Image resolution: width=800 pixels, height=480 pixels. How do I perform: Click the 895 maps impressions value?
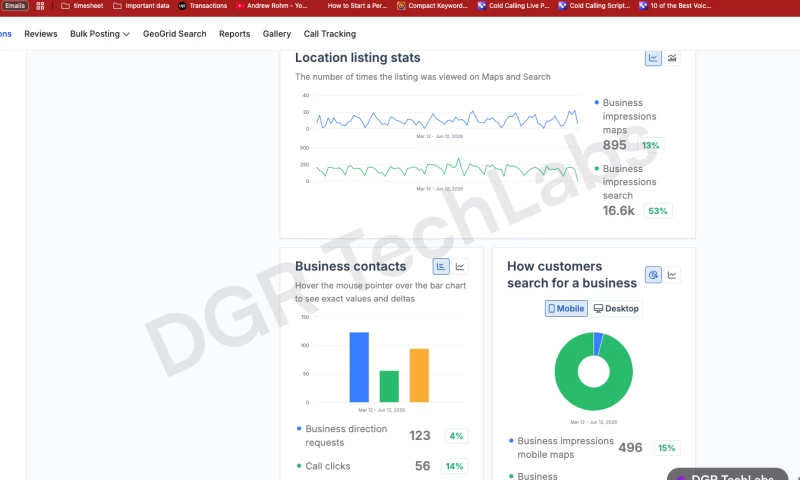click(614, 145)
